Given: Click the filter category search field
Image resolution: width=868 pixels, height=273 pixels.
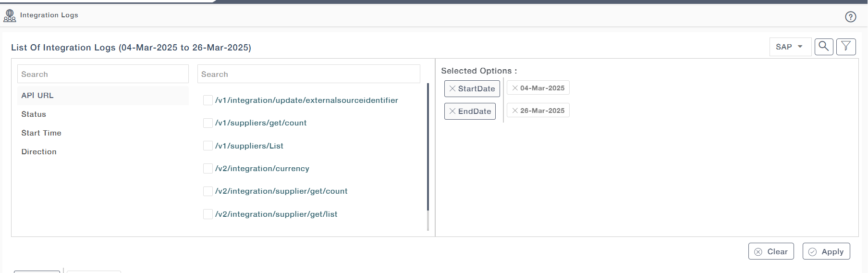Looking at the screenshot, I should click(103, 74).
